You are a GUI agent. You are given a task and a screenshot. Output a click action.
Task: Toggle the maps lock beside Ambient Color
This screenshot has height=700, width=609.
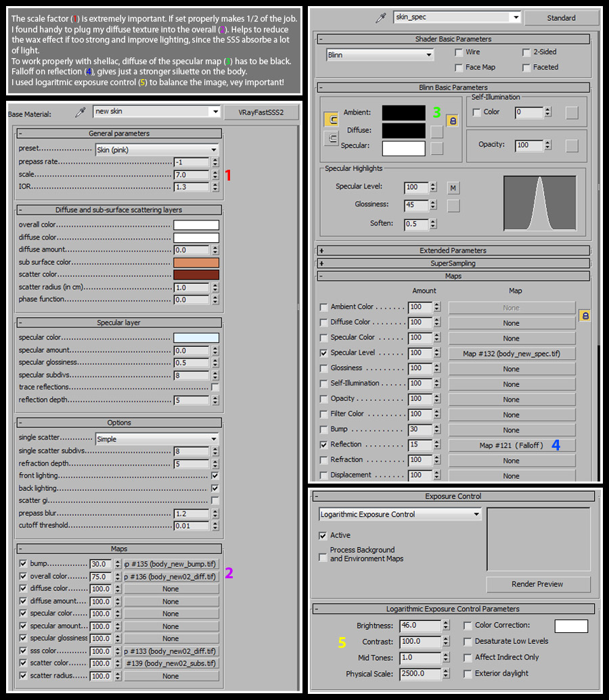[585, 316]
